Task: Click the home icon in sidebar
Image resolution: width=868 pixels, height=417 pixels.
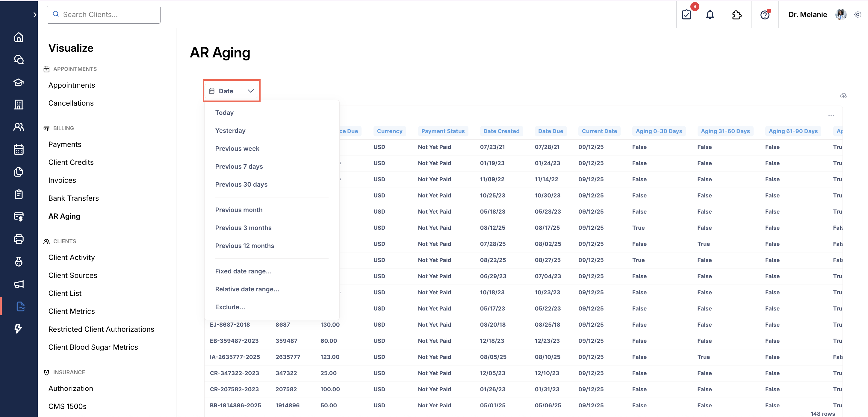Action: pyautogui.click(x=19, y=37)
